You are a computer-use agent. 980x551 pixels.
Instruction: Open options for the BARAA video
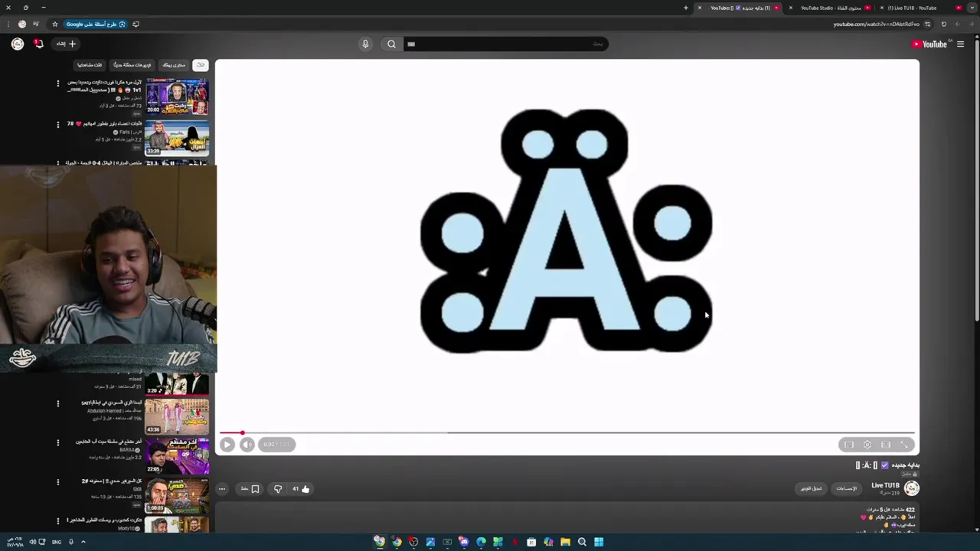[x=57, y=442]
